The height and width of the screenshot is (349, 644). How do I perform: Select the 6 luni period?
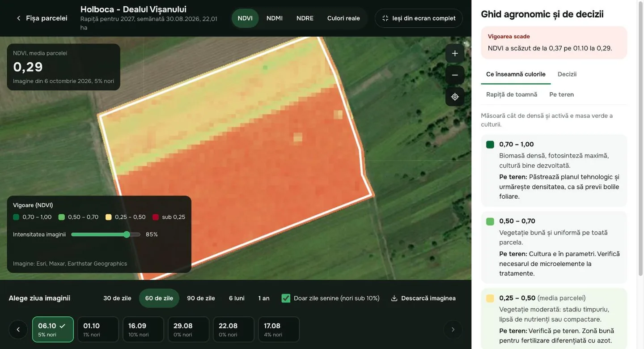point(237,298)
